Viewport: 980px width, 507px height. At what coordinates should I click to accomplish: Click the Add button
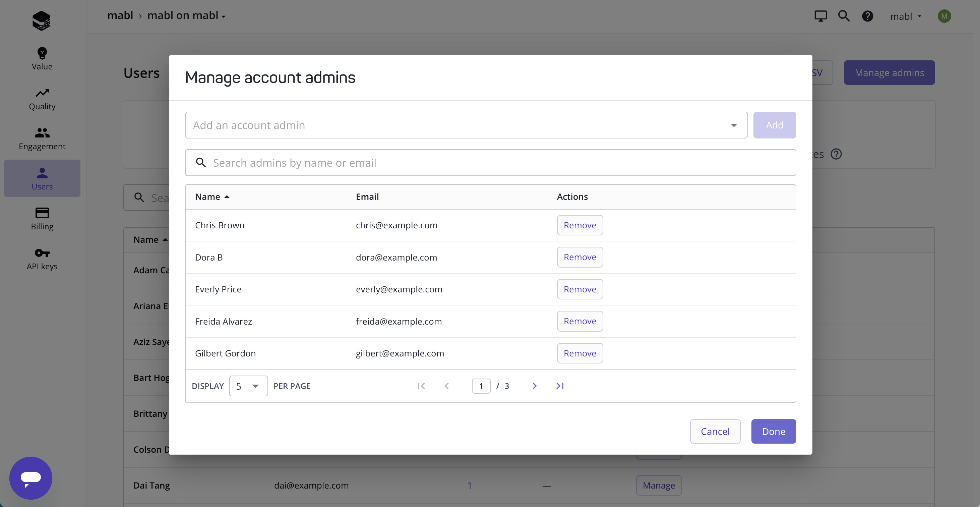pos(775,125)
